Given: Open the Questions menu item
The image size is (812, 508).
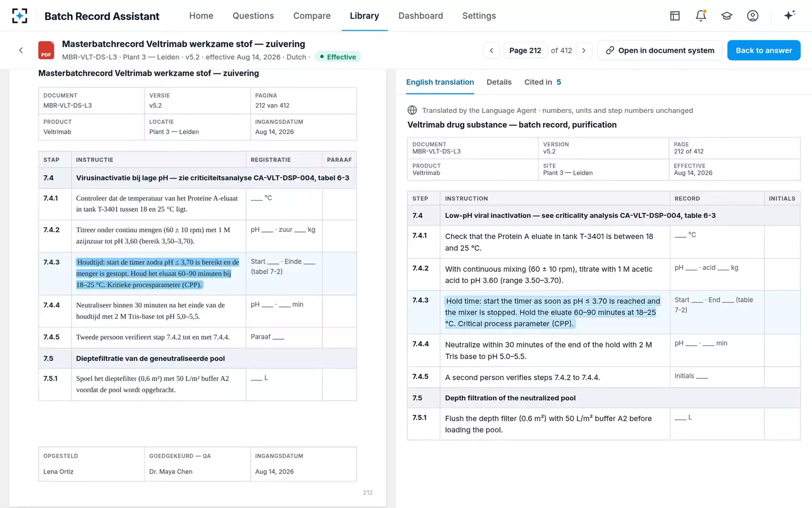Looking at the screenshot, I should point(253,16).
